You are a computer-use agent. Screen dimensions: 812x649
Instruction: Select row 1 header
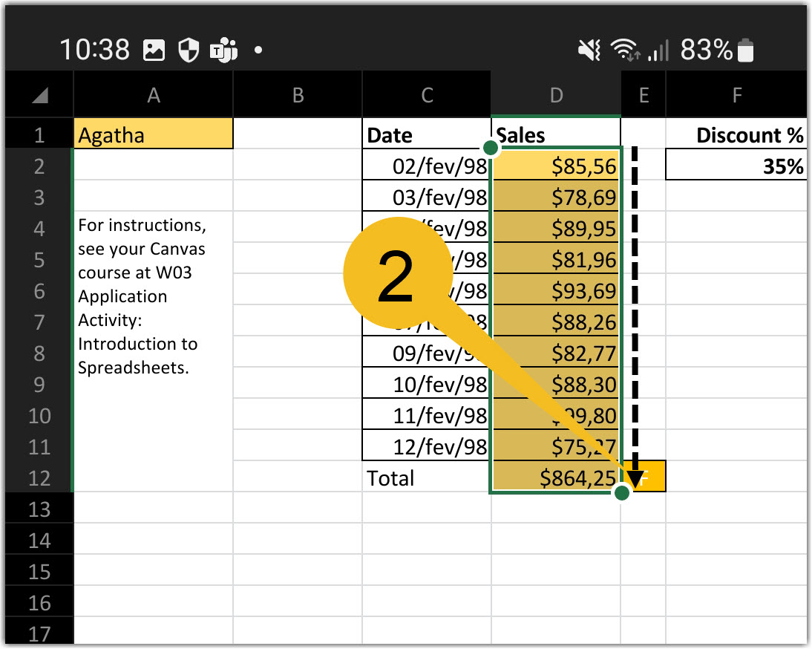point(39,135)
